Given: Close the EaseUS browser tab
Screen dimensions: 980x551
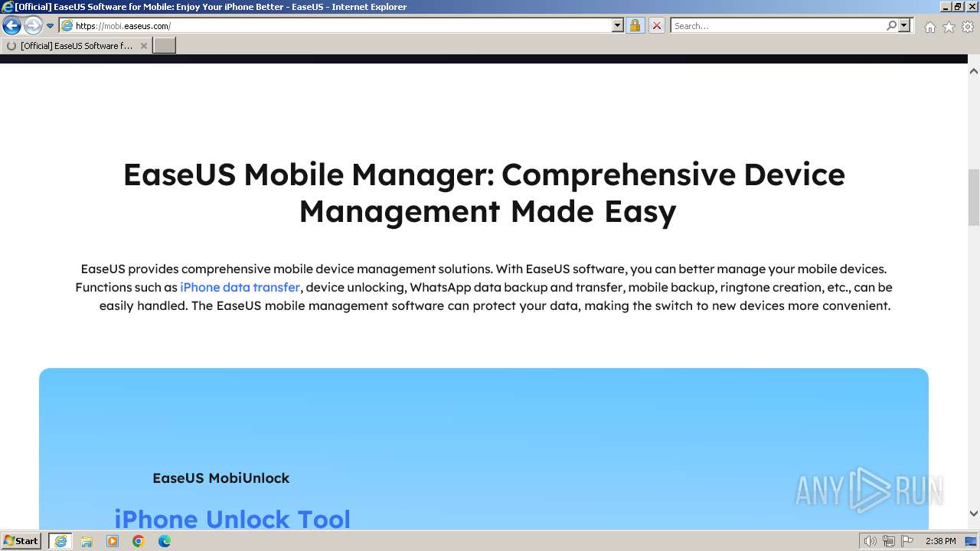Looking at the screenshot, I should [x=143, y=46].
